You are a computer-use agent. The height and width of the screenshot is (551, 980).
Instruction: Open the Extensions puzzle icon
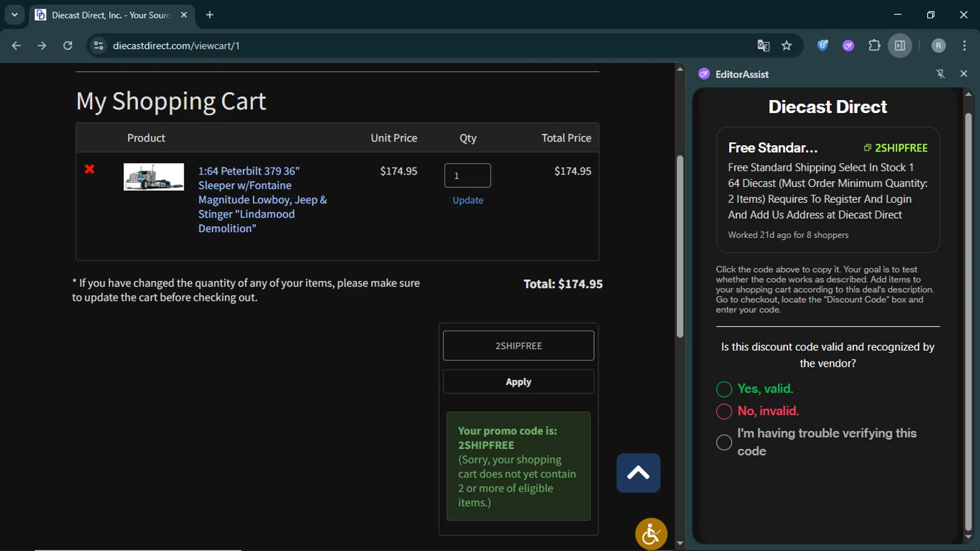tap(874, 46)
